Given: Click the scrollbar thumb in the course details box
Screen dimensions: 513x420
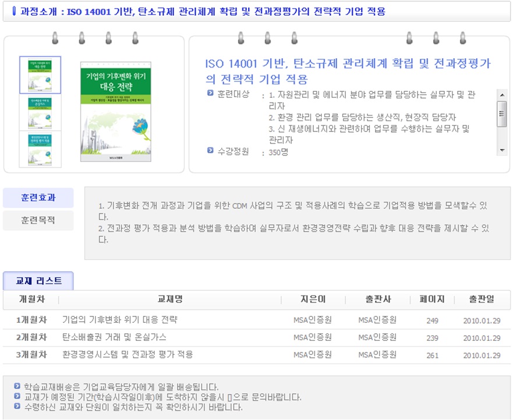Looking at the screenshot, I should coord(501,113).
